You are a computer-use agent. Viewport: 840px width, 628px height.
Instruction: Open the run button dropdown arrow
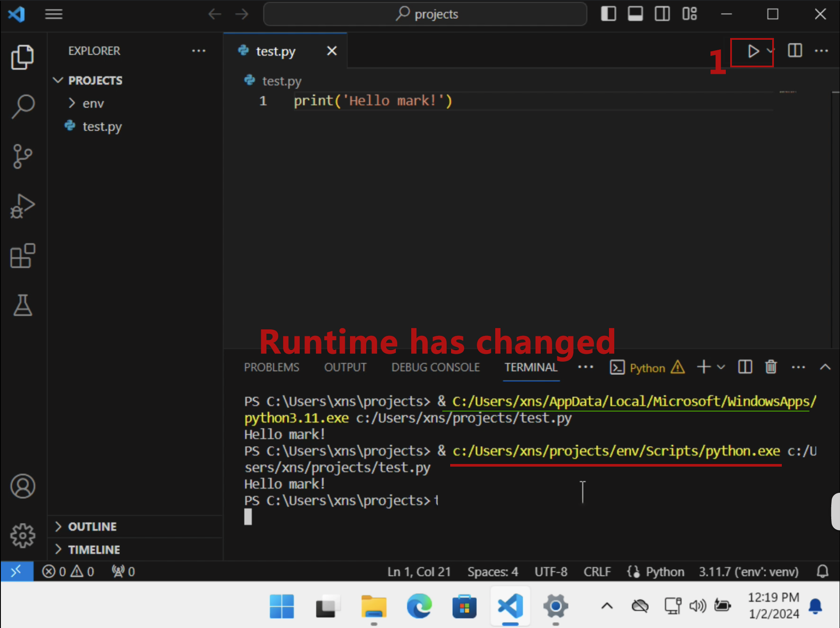point(770,51)
